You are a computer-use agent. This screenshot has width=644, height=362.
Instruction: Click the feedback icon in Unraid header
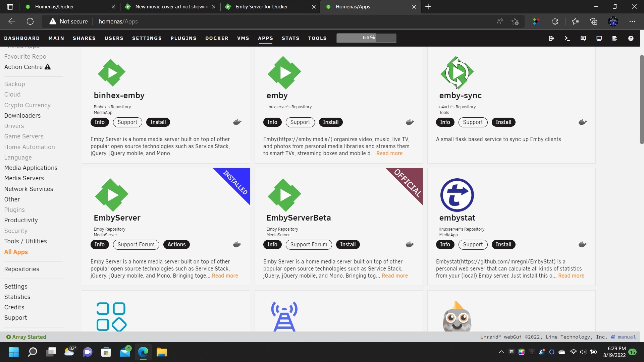[x=583, y=38]
